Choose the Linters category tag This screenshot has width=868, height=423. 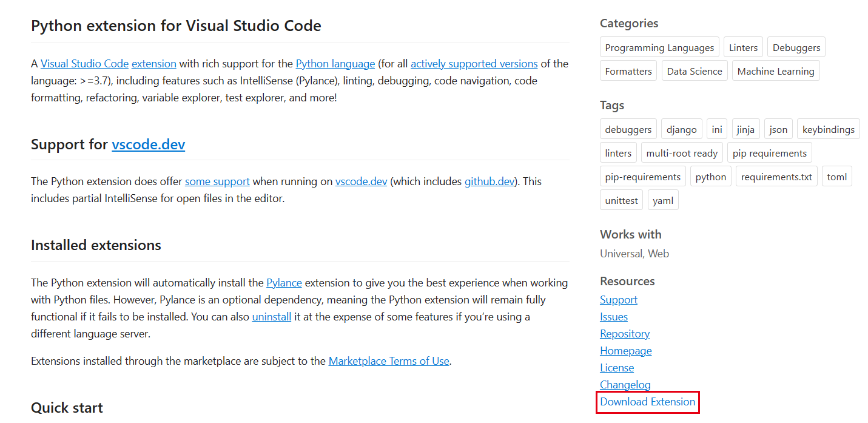(743, 47)
